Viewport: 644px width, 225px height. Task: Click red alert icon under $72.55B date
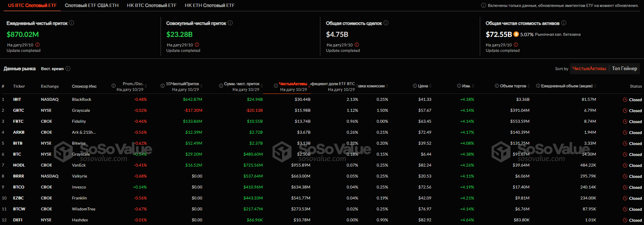click(516, 45)
